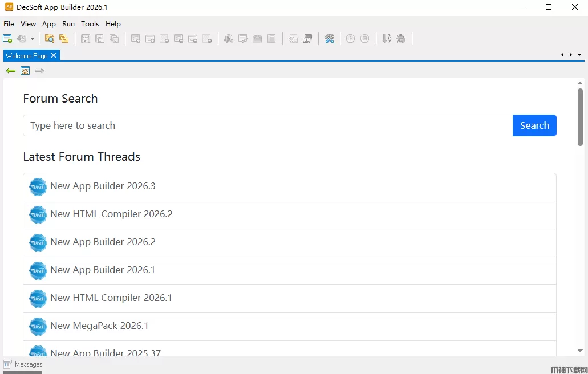Click the save as floppy icon
Screen dimensions: 588x374
click(x=100, y=38)
